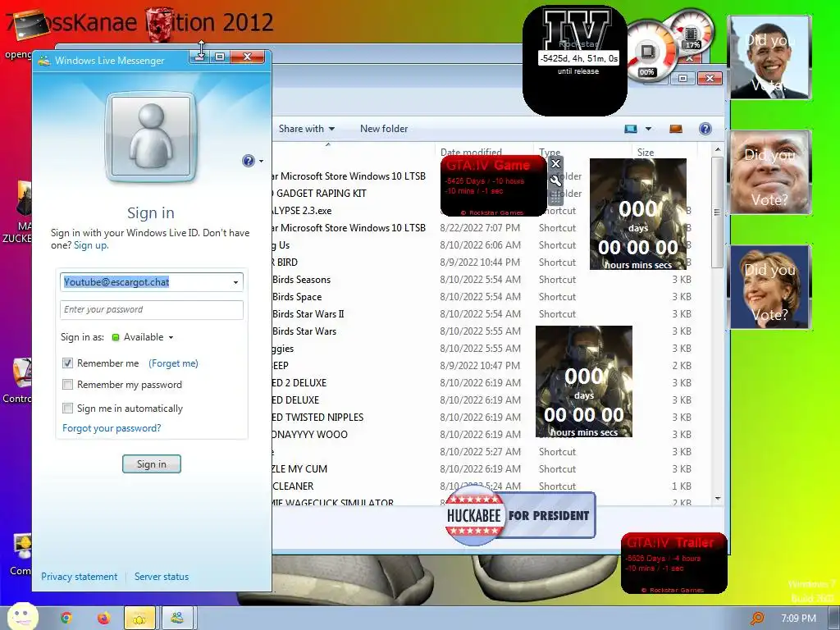This screenshot has height=630, width=840.
Task: Select the GADGET RAPING KIT folder row
Action: click(485, 194)
